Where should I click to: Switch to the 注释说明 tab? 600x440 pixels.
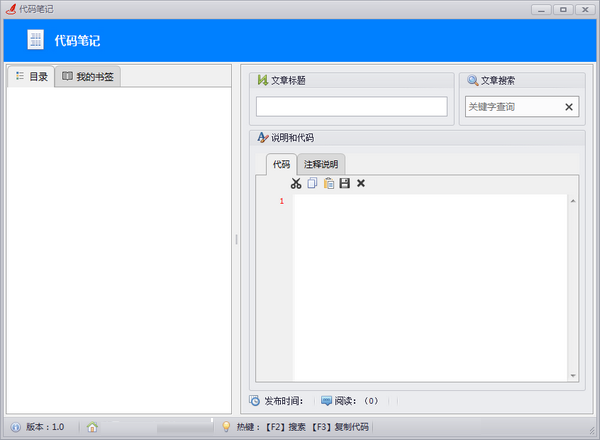click(x=321, y=165)
